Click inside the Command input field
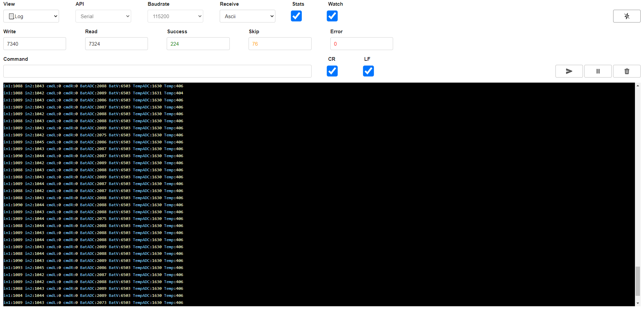This screenshot has height=318, width=644. tap(157, 71)
